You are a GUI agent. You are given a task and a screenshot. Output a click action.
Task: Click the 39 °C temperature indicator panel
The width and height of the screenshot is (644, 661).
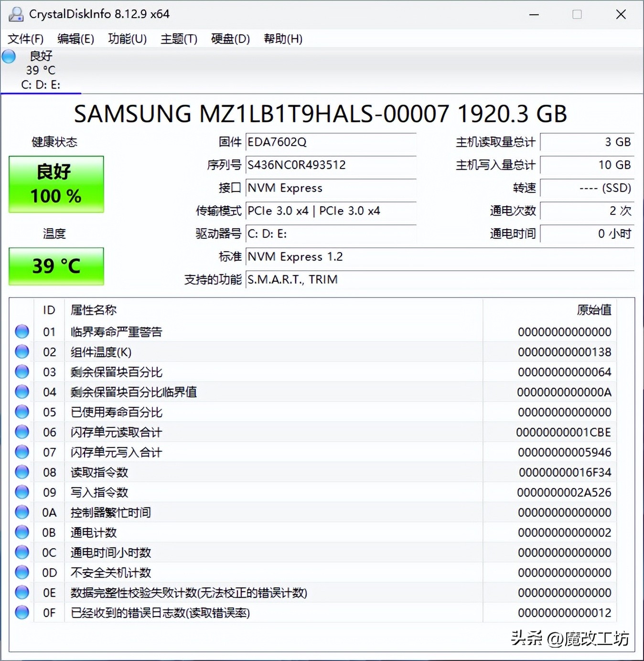tap(55, 267)
